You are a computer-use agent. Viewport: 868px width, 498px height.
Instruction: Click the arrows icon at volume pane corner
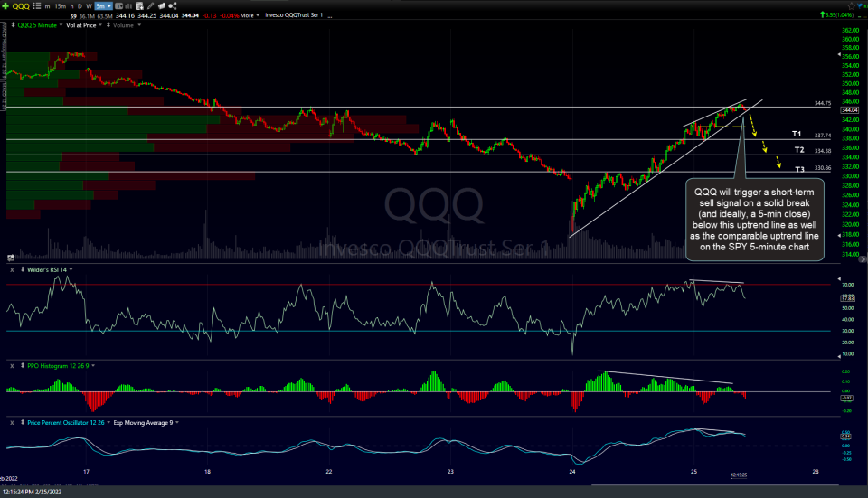[11, 258]
